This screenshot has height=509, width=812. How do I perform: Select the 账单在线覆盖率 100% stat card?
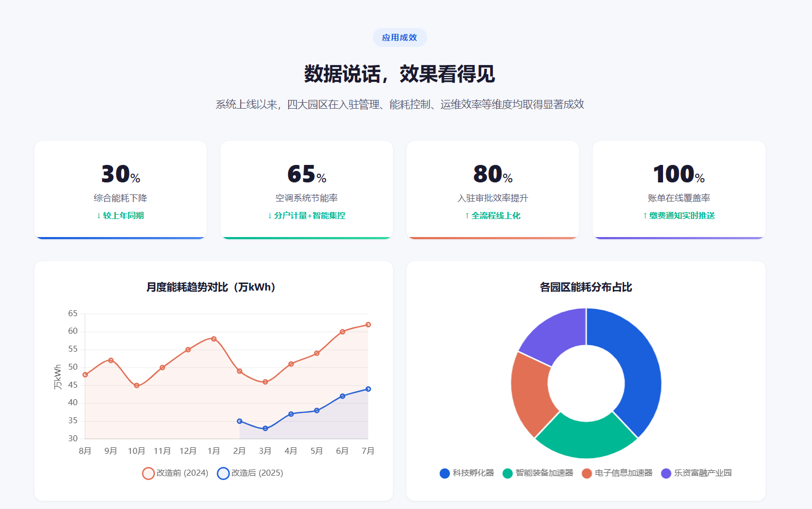click(679, 190)
